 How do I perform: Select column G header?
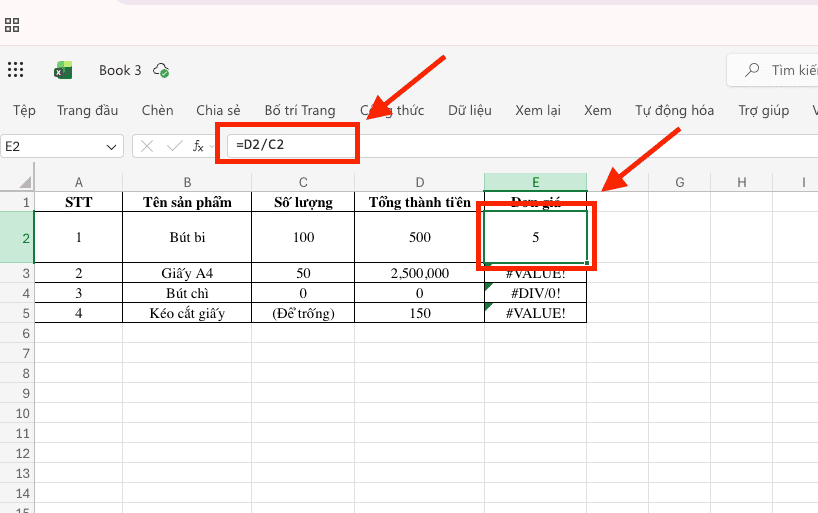[680, 182]
